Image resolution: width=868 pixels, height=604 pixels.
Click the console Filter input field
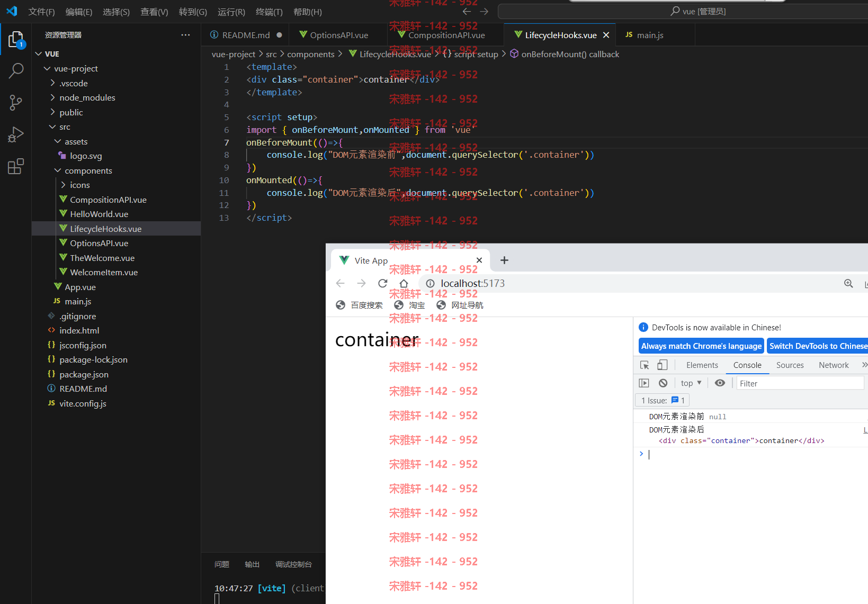(x=800, y=383)
